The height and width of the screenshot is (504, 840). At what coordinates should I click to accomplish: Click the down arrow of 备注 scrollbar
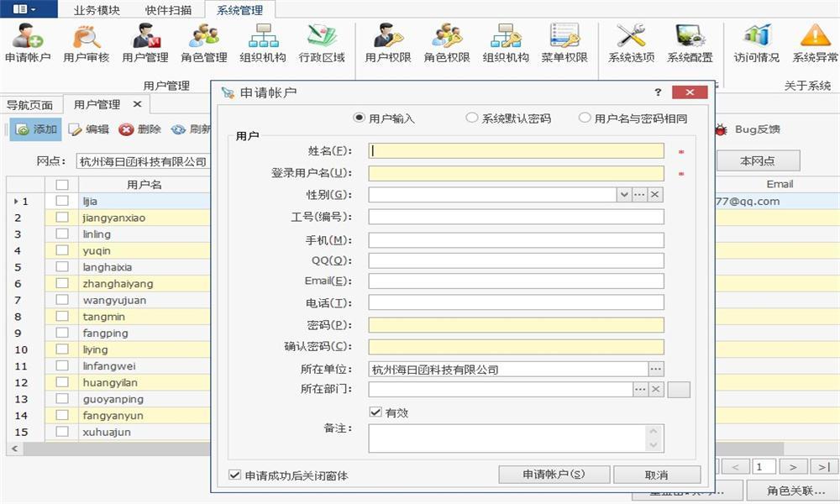click(x=654, y=445)
